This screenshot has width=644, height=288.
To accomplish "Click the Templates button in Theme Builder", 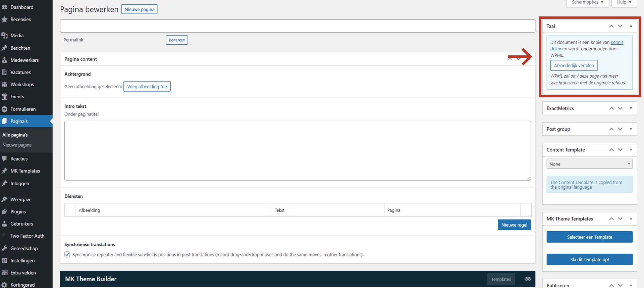I will [x=501, y=279].
